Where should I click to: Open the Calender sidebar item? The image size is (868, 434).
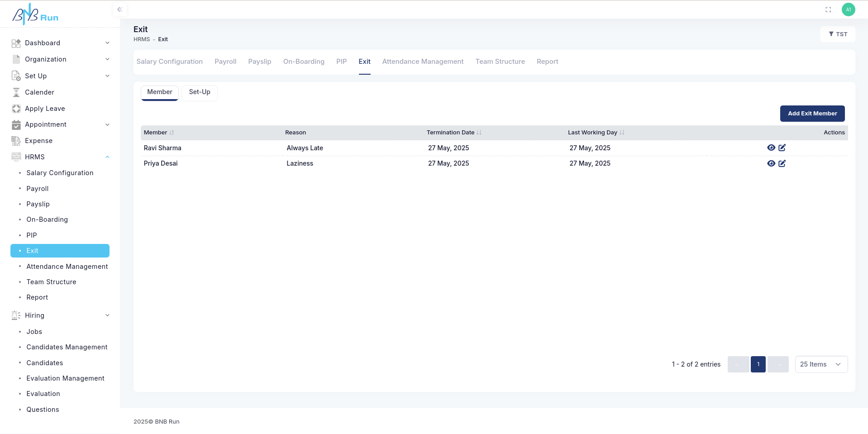click(39, 92)
